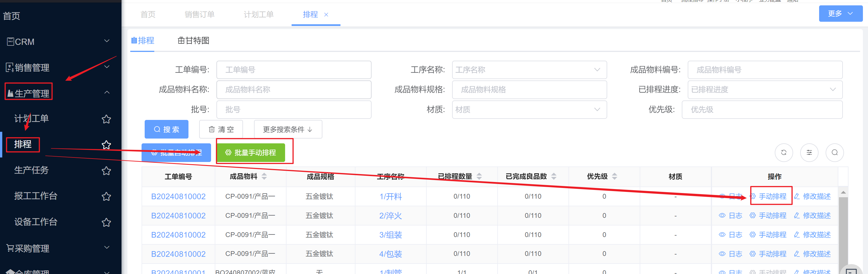The height and width of the screenshot is (274, 868).
Task: Click the refresh table icon button
Action: tap(784, 152)
